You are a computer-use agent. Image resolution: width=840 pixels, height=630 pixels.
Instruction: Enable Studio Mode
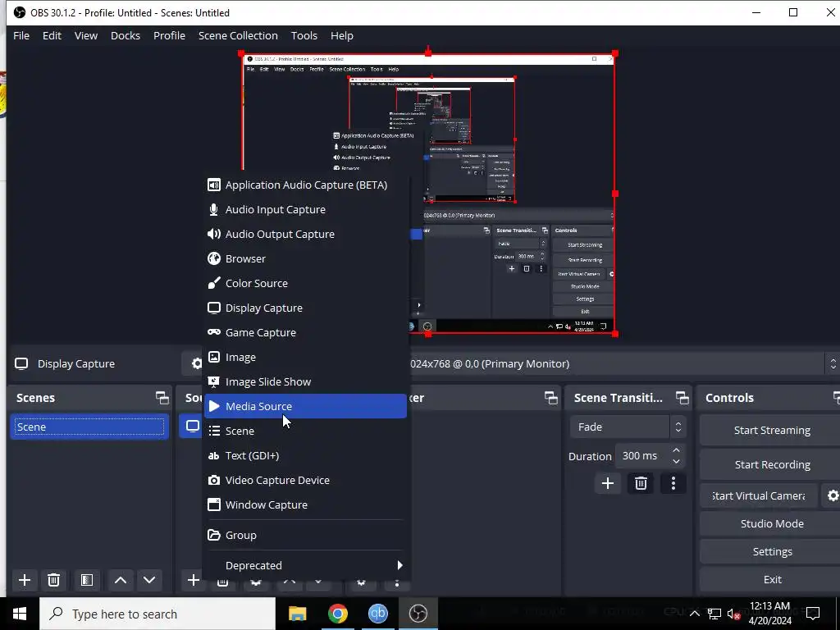pos(772,523)
